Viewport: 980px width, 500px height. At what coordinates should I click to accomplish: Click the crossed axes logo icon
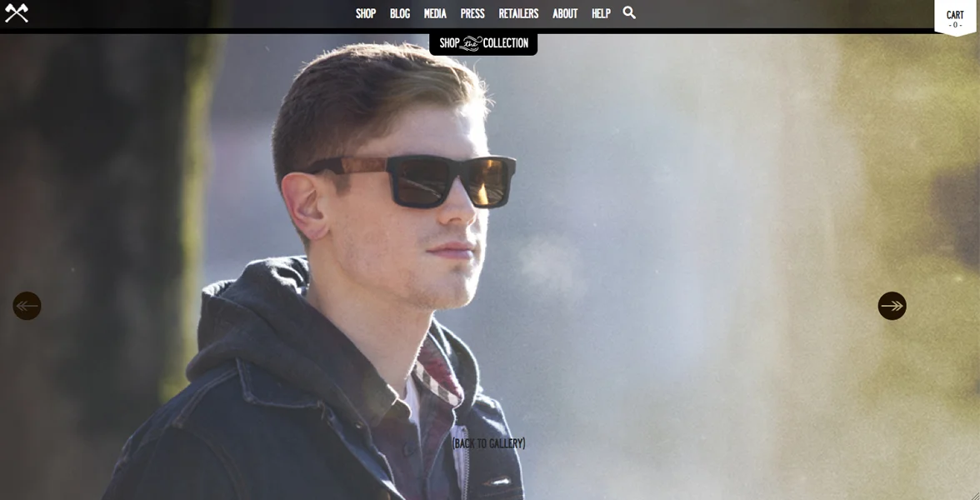(x=17, y=13)
